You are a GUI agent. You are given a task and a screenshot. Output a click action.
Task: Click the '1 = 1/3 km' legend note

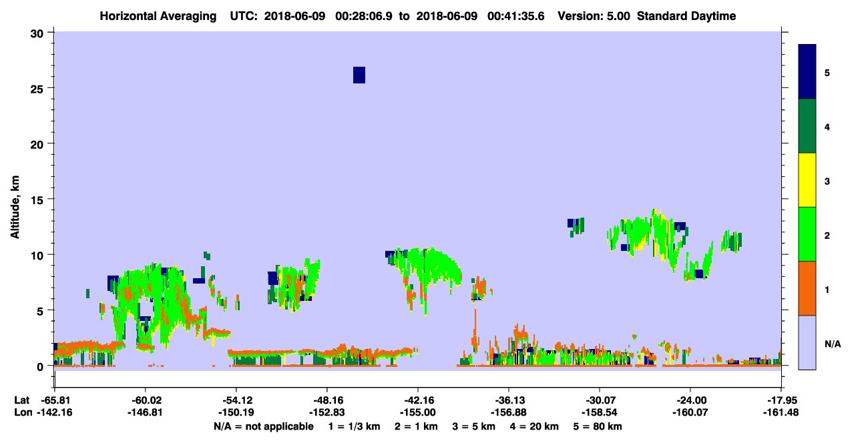[354, 426]
